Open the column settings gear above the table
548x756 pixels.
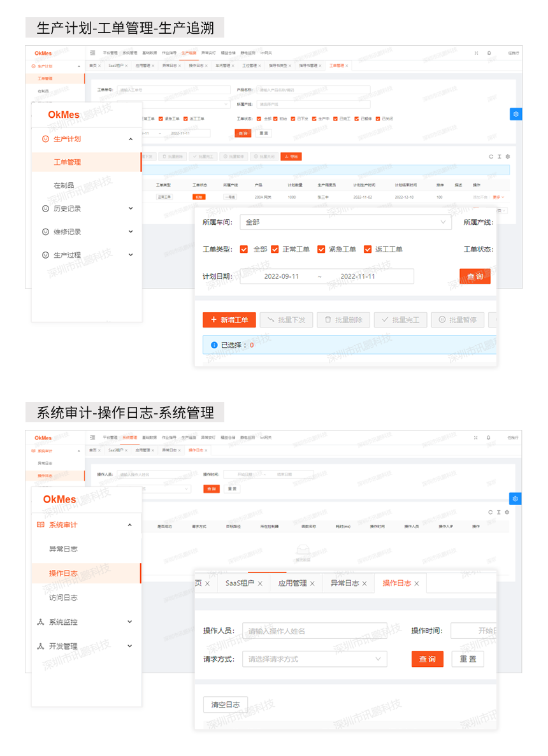tap(508, 157)
